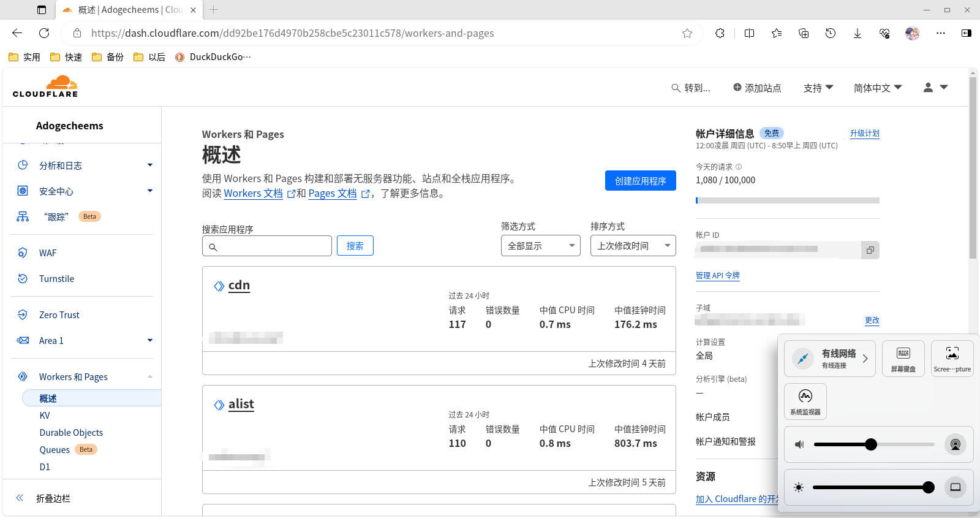Viewport: 980px width, 518px height.
Task: Click the 升级计划 link
Action: coord(865,134)
